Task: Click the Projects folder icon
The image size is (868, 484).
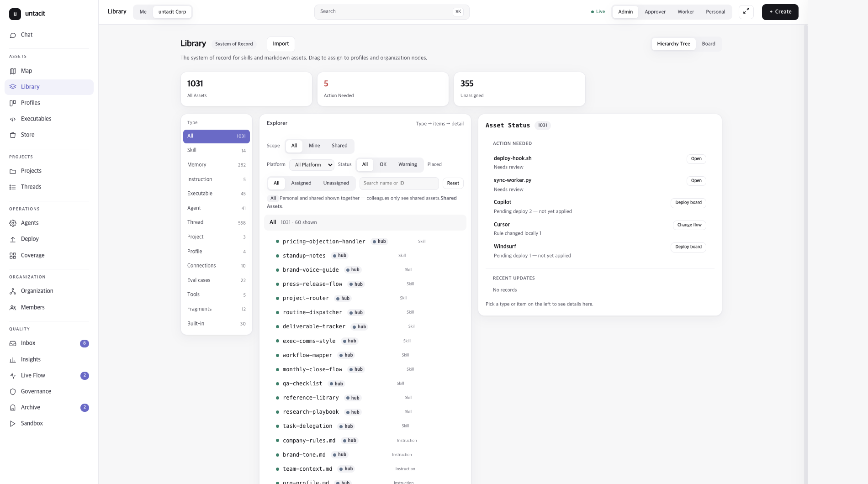Action: coord(13,171)
